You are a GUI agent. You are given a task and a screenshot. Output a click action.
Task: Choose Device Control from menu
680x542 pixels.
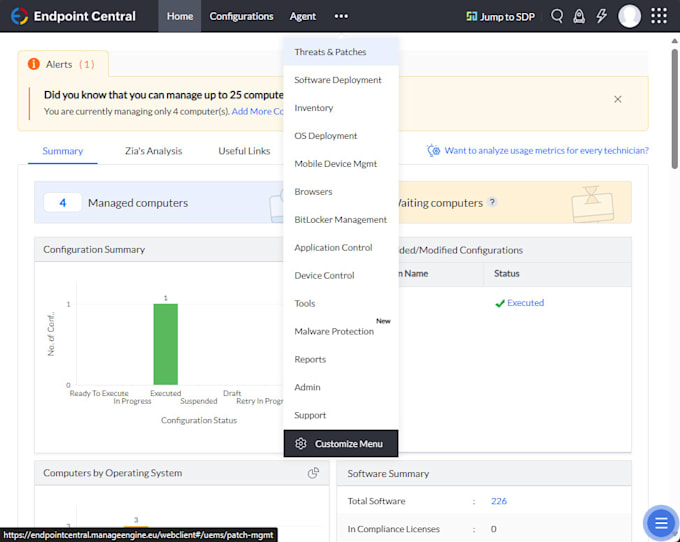pyautogui.click(x=341, y=275)
